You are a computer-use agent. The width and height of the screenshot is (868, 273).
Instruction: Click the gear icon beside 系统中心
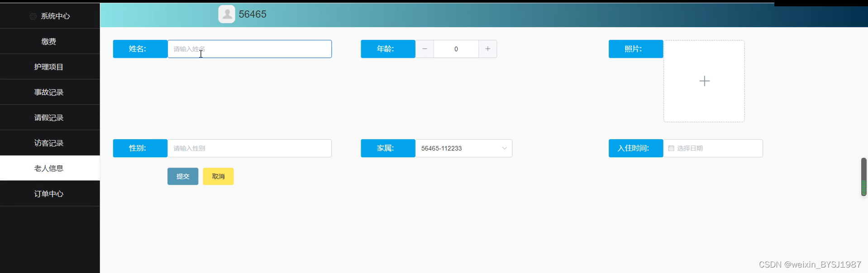[33, 16]
